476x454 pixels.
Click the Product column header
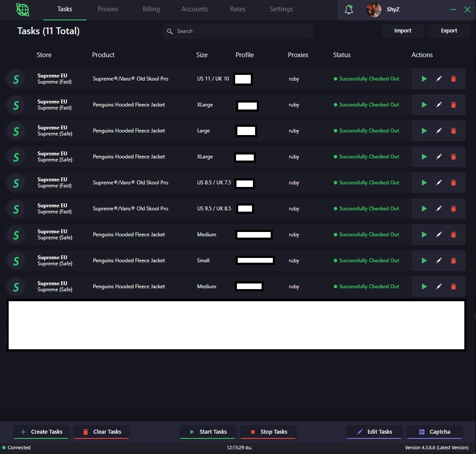[103, 55]
